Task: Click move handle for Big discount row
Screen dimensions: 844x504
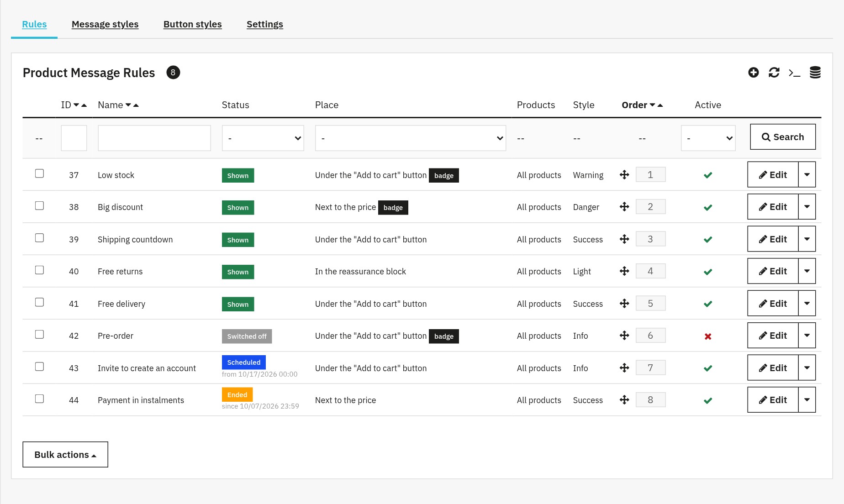Action: pos(624,207)
